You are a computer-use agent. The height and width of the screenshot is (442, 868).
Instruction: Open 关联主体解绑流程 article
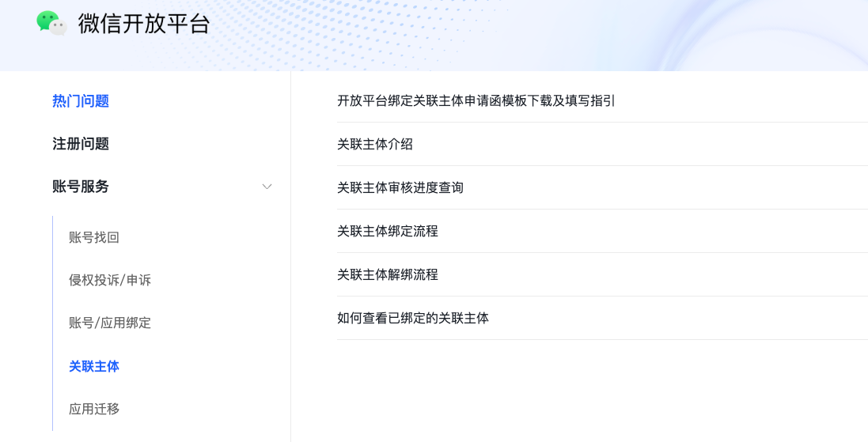[x=388, y=274]
